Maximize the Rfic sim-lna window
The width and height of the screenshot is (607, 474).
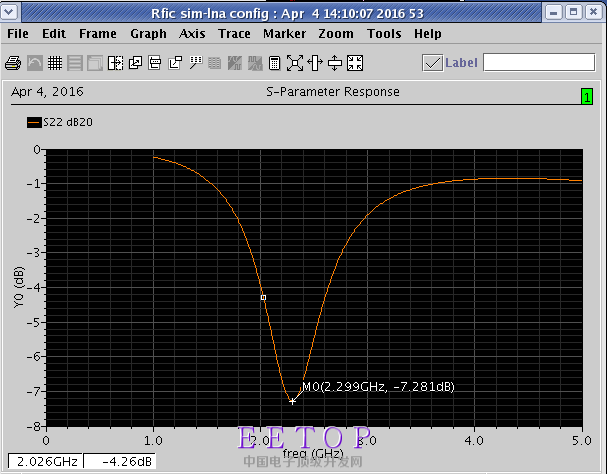click(574, 12)
